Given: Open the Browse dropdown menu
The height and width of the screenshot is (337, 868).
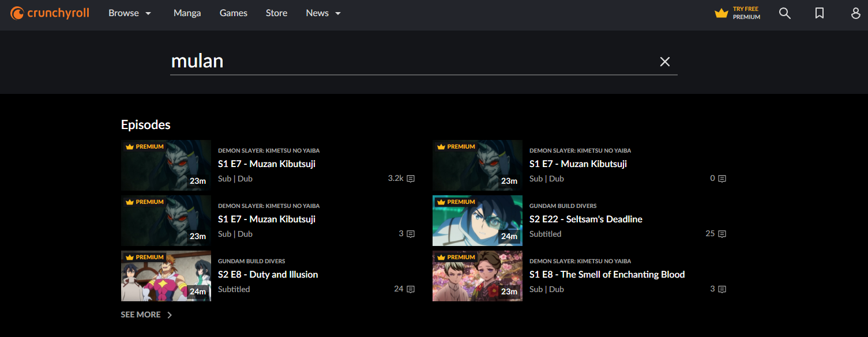Looking at the screenshot, I should click(x=130, y=13).
